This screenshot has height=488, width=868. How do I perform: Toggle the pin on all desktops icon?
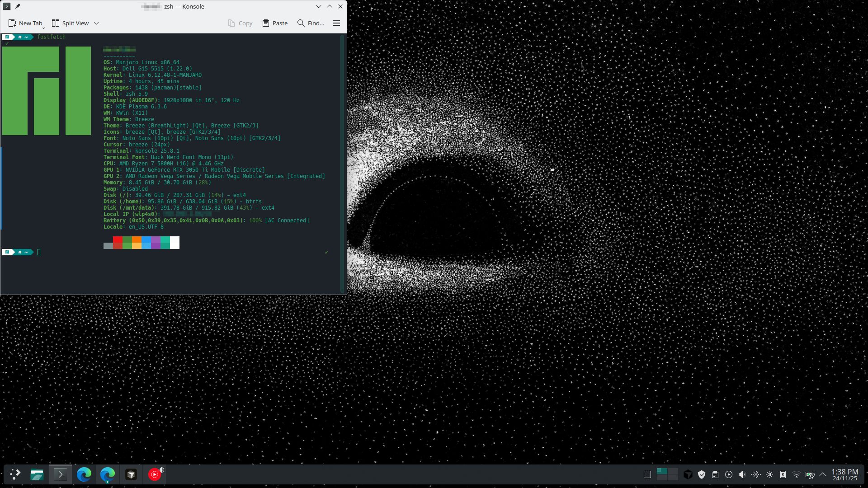point(18,6)
